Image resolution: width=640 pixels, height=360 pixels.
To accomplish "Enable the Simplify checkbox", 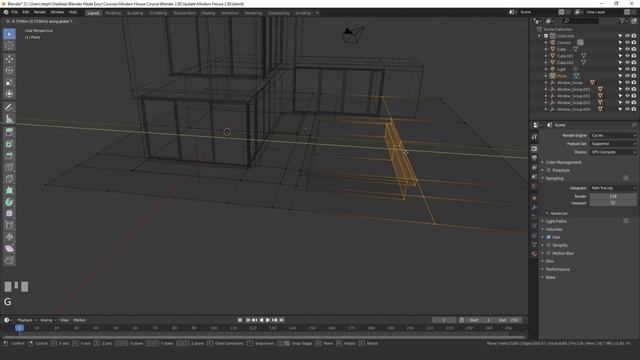I will click(549, 245).
